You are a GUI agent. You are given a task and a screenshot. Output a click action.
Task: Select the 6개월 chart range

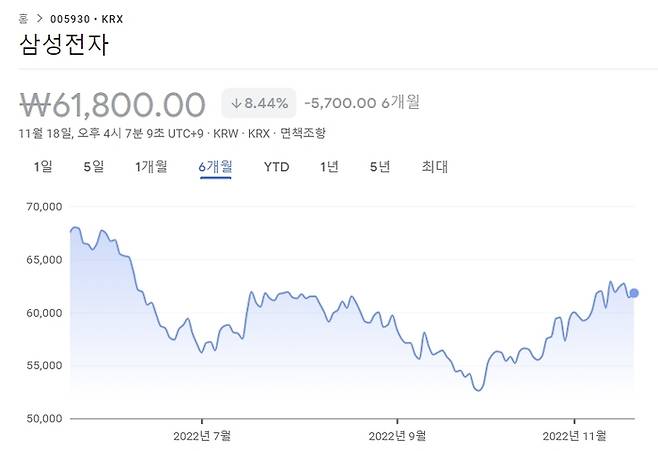click(x=215, y=167)
